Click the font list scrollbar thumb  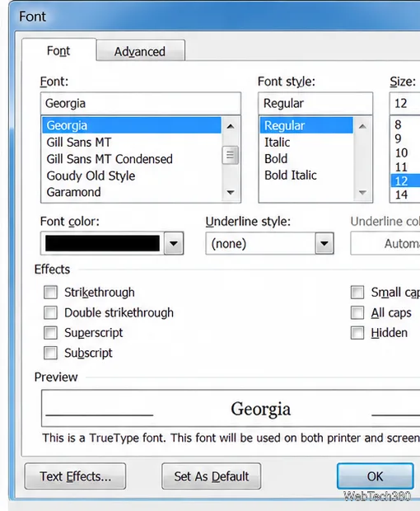[231, 155]
